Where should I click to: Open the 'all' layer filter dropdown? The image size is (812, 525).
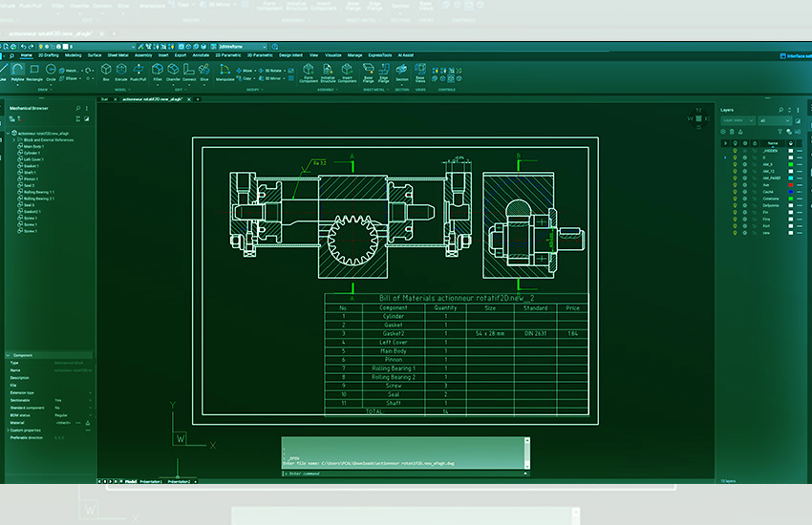(x=775, y=120)
